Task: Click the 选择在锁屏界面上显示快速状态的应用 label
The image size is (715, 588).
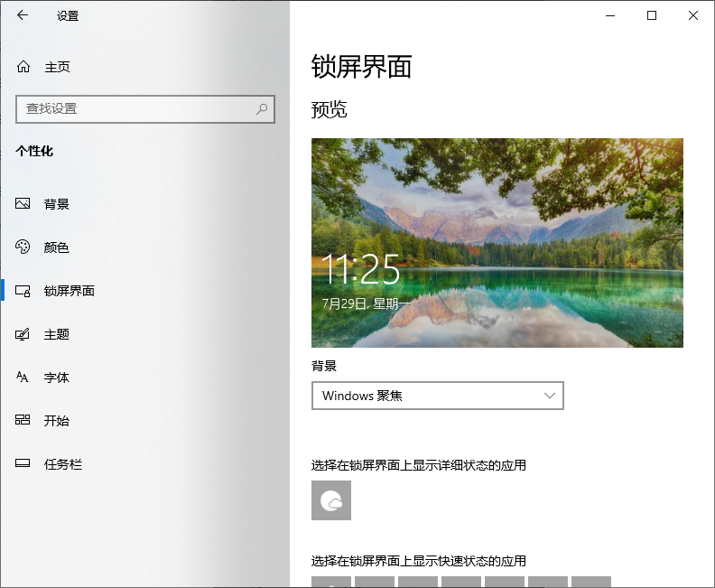Action: 419,561
